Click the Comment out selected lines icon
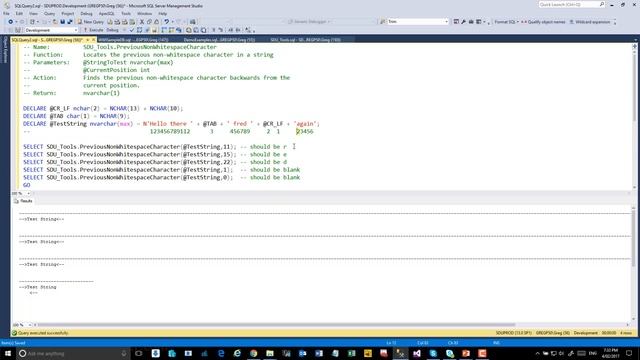This screenshot has height=360, width=640. click(x=213, y=30)
